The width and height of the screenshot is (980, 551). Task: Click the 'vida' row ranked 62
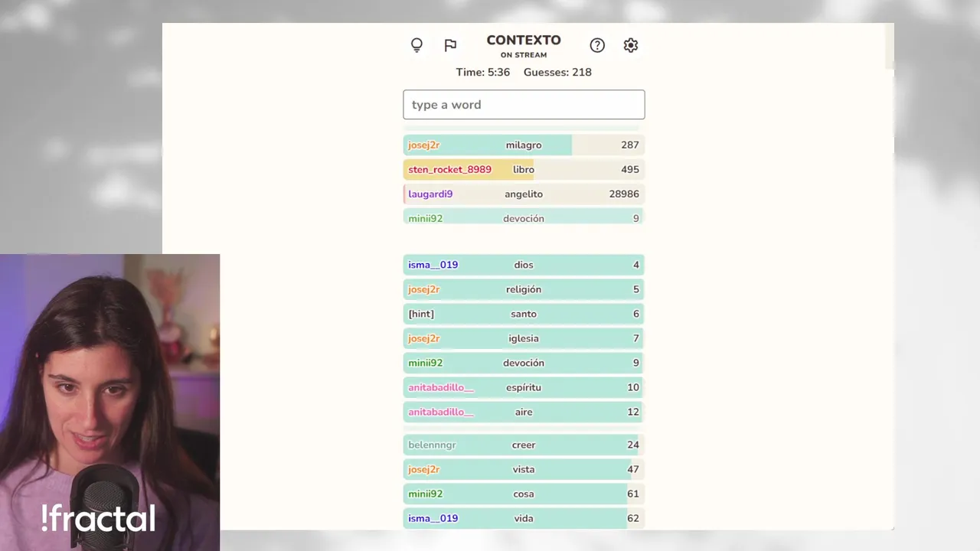[524, 518]
